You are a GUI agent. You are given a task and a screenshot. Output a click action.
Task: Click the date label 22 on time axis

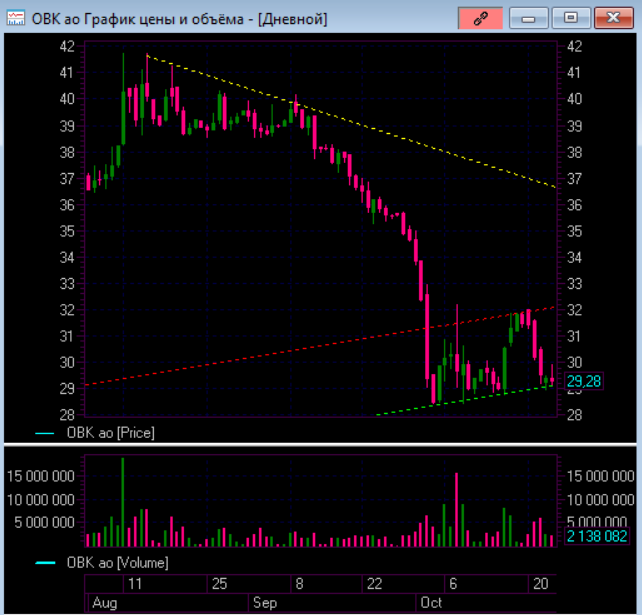(374, 583)
